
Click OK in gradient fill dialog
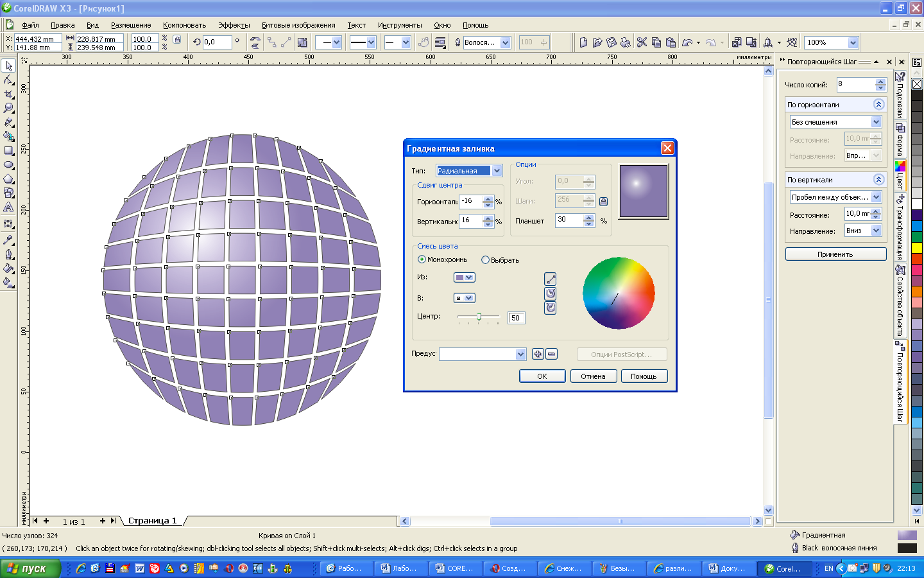pyautogui.click(x=542, y=376)
